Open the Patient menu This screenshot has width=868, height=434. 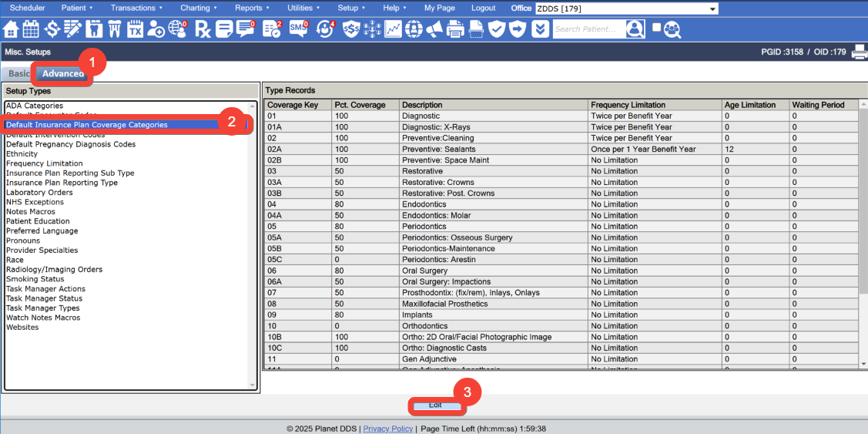pyautogui.click(x=77, y=8)
